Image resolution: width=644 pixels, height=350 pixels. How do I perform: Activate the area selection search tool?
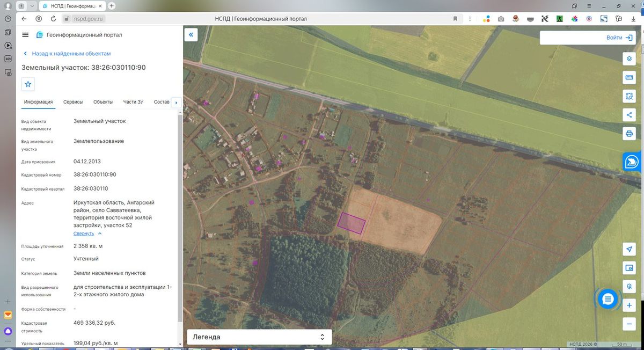pyautogui.click(x=629, y=96)
